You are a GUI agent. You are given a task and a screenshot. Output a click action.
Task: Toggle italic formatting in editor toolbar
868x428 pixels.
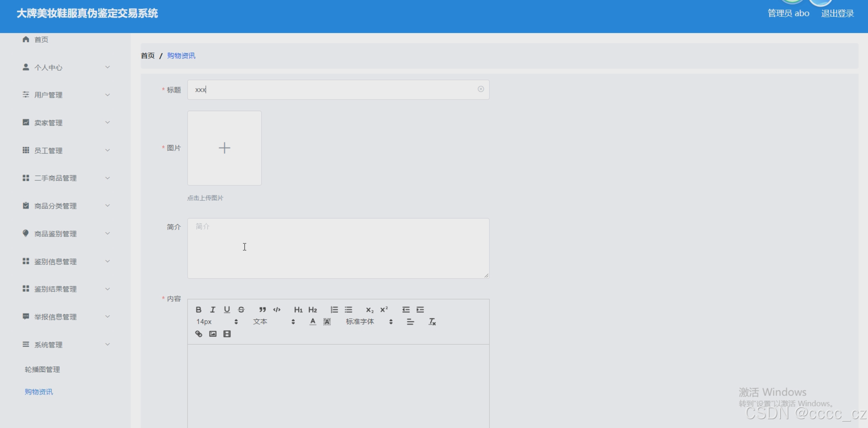[x=212, y=310]
